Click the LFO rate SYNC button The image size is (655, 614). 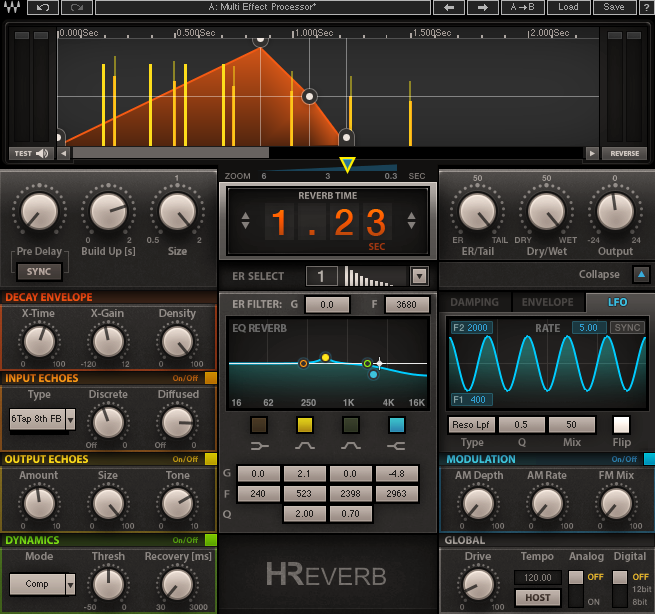coord(627,327)
